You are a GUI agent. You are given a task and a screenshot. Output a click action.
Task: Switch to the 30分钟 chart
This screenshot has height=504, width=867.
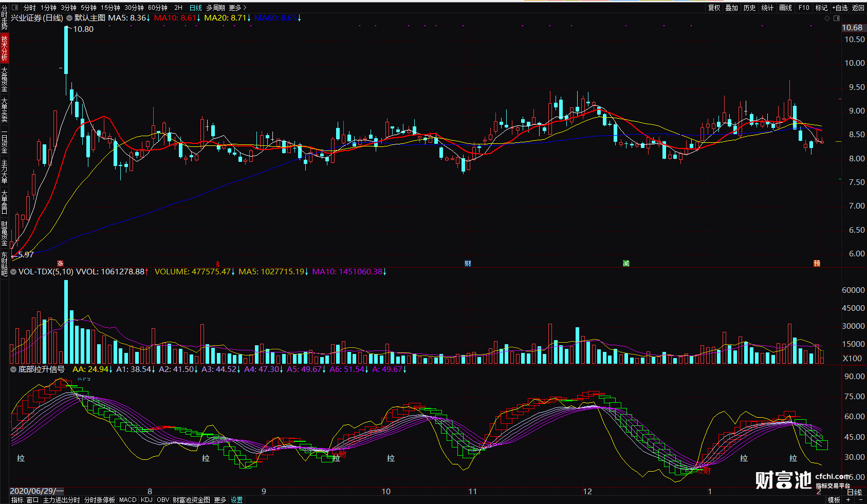pyautogui.click(x=134, y=8)
